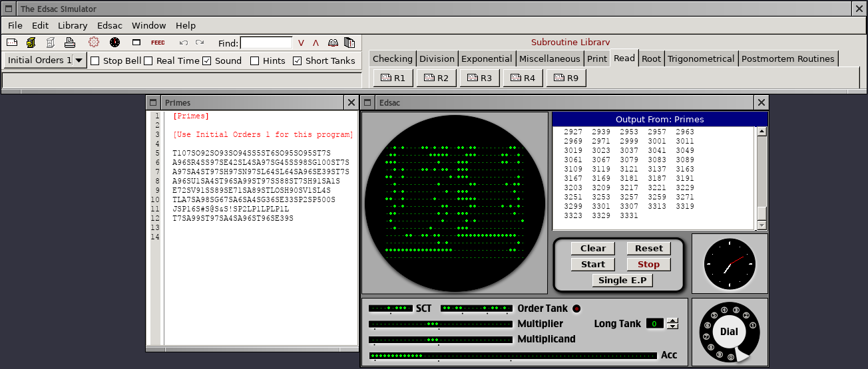868x369 pixels.
Task: Click the red gear settings icon
Action: point(93,43)
